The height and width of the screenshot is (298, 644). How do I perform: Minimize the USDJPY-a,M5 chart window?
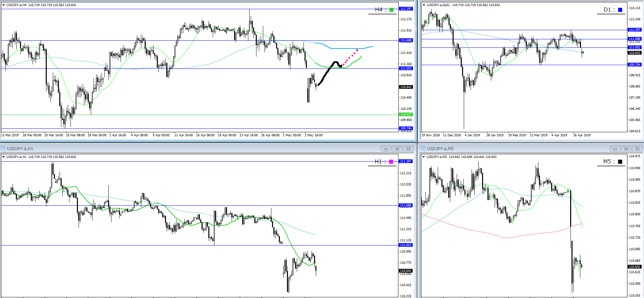coord(615,148)
